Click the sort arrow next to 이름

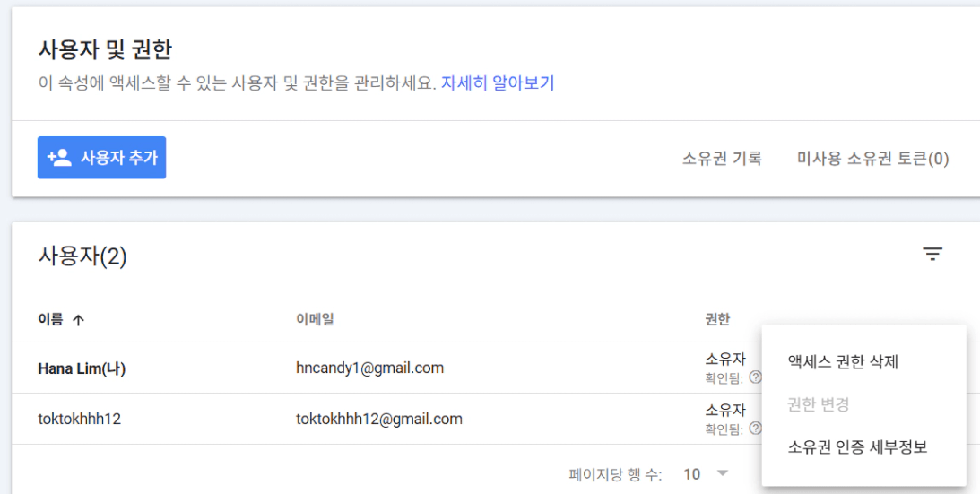(78, 320)
